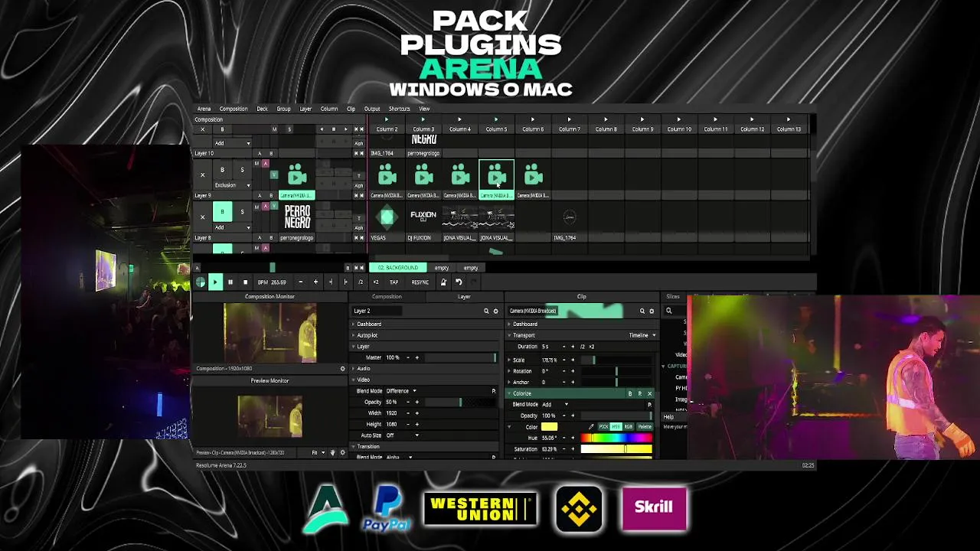
Task: Select the PERRO NEGRO logo clip
Action: click(297, 217)
